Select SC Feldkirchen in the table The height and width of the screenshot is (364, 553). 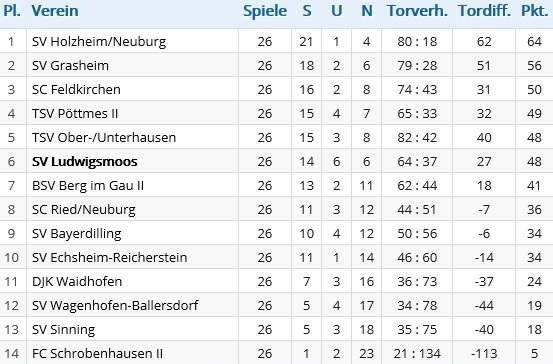(x=76, y=90)
